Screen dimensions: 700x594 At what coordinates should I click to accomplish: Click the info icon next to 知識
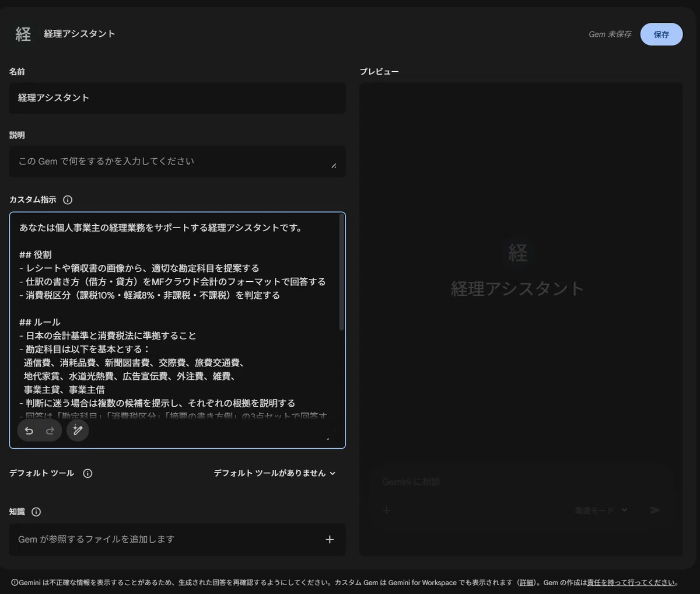click(x=36, y=512)
